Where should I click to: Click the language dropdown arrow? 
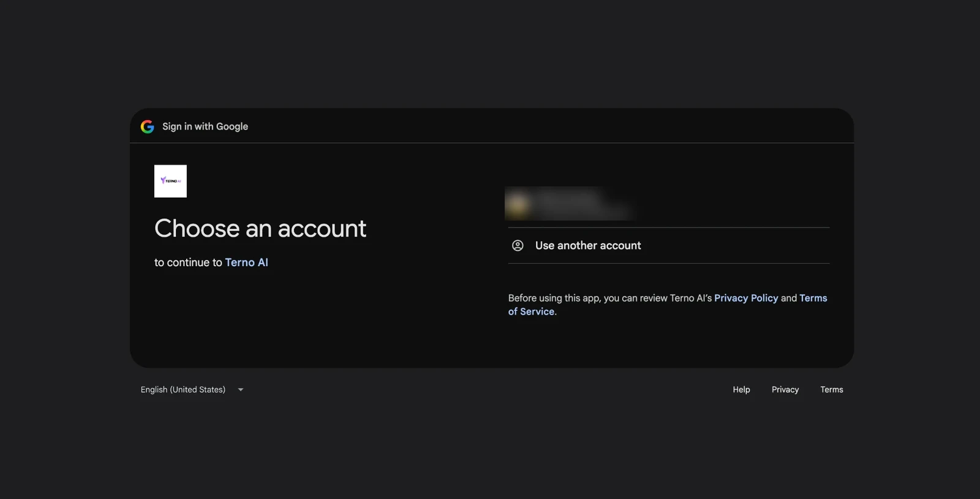tap(241, 390)
